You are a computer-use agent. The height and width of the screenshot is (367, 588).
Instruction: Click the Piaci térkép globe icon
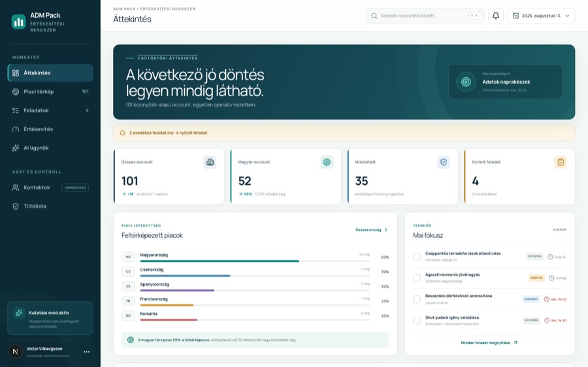16,91
